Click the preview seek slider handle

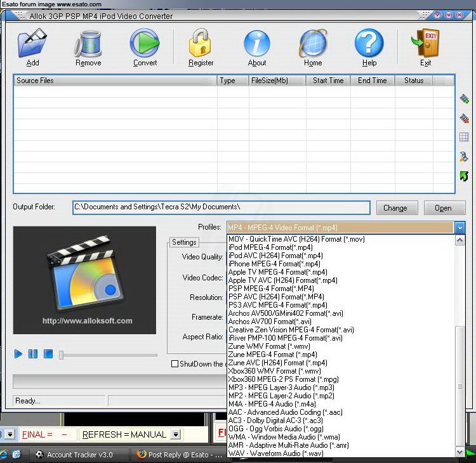pos(61,355)
